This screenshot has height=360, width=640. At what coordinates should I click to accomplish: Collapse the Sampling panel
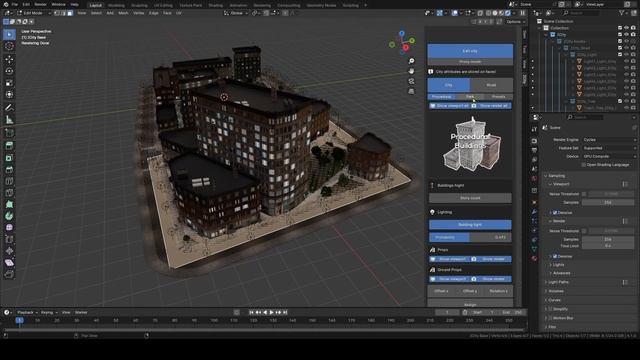(555, 176)
